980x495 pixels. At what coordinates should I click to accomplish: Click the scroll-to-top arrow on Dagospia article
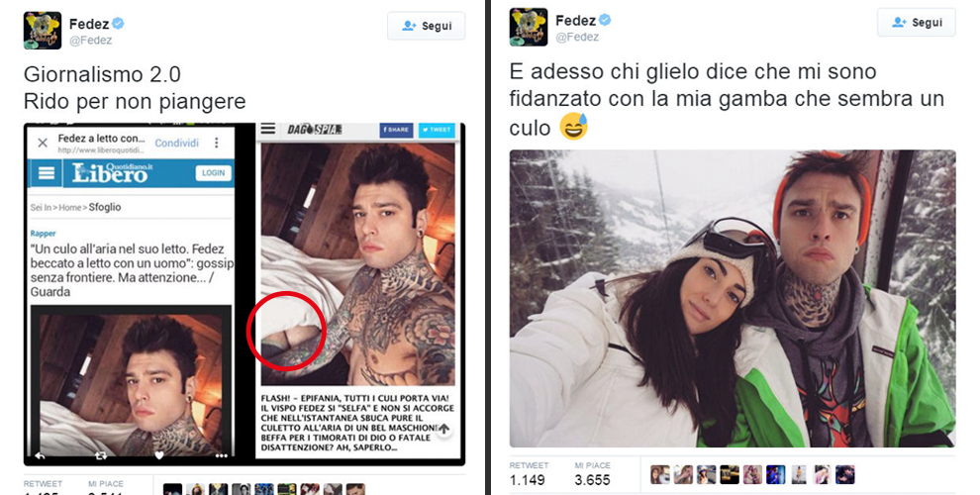pyautogui.click(x=443, y=429)
